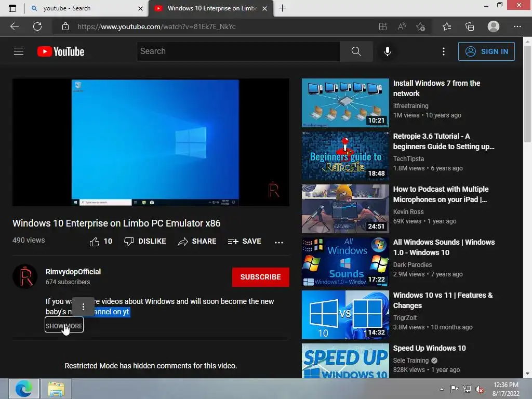Click the SHARE arrow button

coord(197,241)
